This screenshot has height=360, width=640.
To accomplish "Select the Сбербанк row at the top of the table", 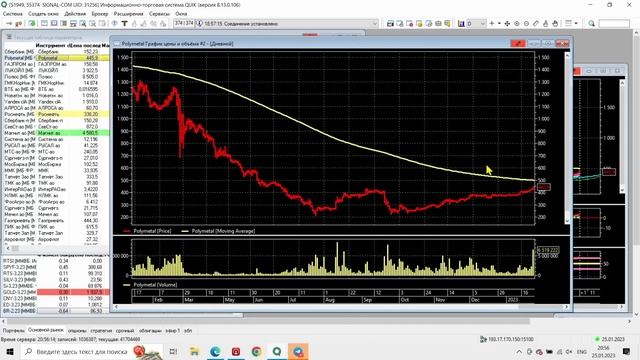I will click(56, 52).
